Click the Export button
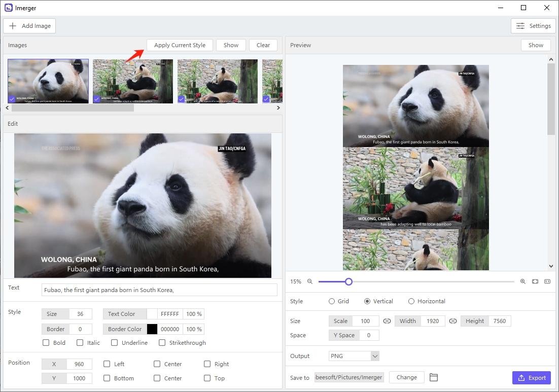The height and width of the screenshot is (392, 559). coord(532,378)
